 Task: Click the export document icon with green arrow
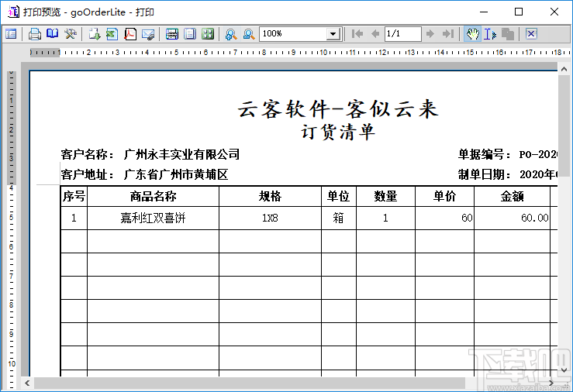[x=95, y=34]
